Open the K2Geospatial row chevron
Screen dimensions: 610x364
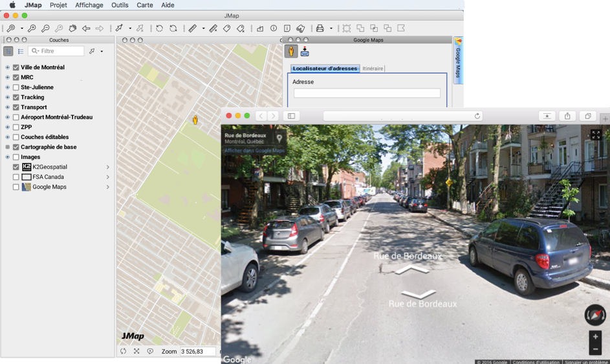click(x=108, y=167)
